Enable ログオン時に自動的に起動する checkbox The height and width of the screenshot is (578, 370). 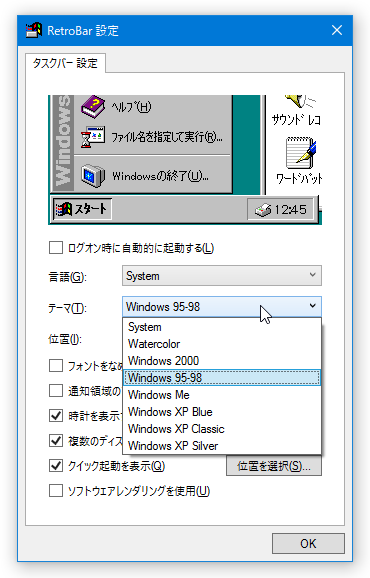click(56, 247)
